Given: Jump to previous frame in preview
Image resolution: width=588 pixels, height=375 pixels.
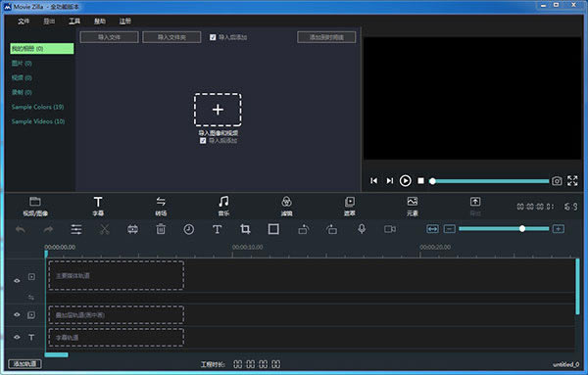Looking at the screenshot, I should [374, 181].
